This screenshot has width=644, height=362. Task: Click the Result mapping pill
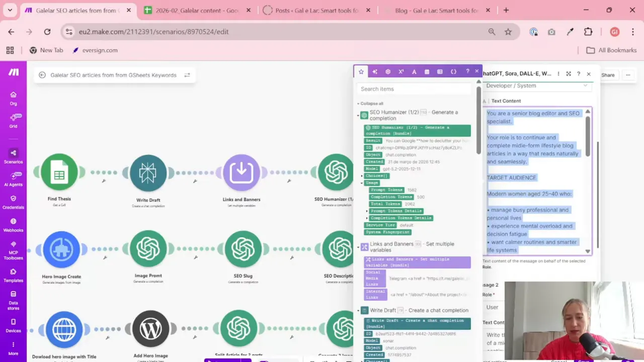(373, 141)
